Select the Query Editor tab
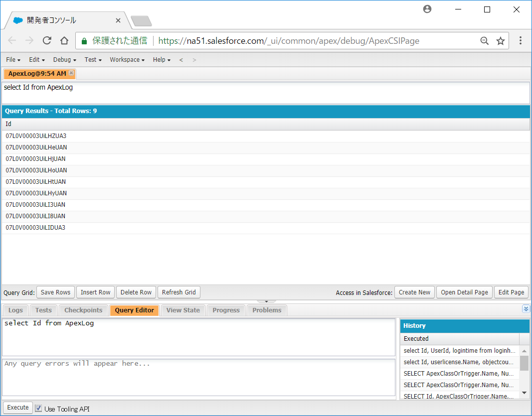This screenshot has height=416, width=532. tap(134, 310)
